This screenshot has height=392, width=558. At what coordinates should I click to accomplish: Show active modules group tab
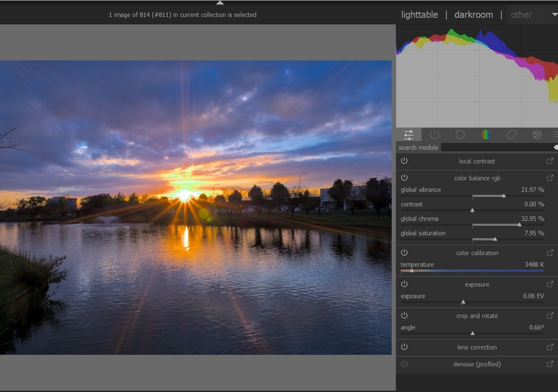pyautogui.click(x=434, y=135)
